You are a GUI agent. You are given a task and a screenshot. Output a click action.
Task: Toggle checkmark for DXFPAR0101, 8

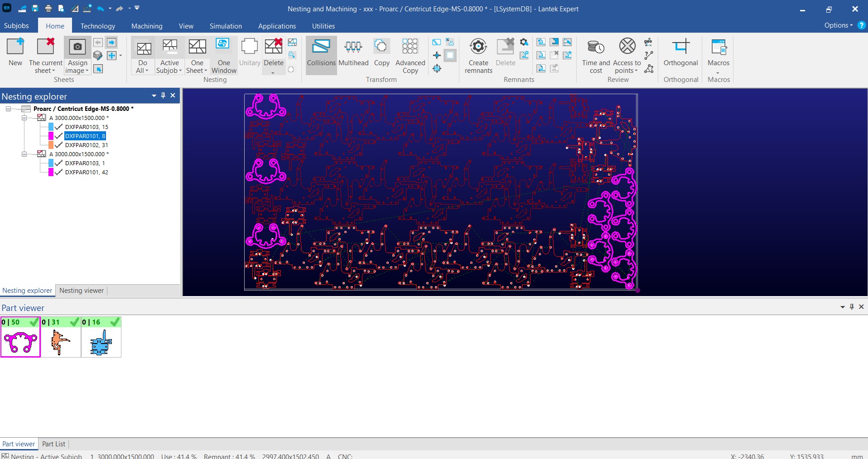coord(58,136)
